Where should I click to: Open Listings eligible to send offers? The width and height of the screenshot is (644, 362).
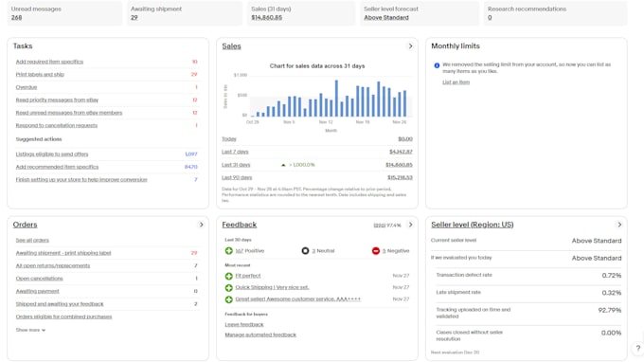(52, 154)
